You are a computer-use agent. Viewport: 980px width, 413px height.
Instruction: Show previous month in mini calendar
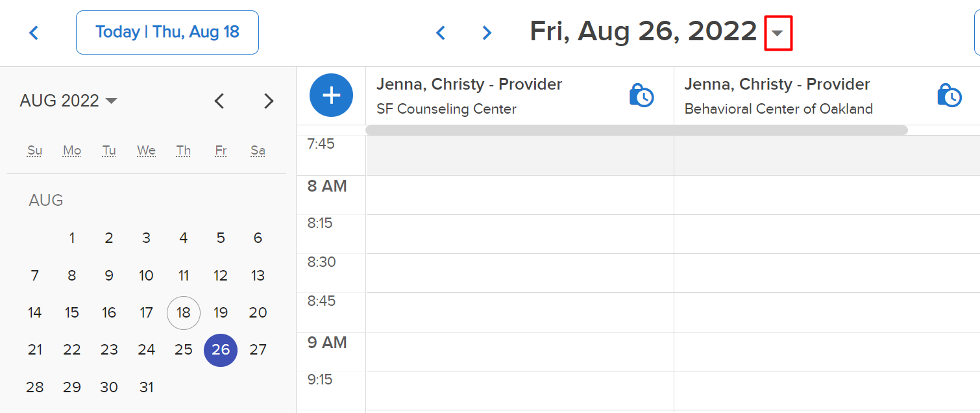(219, 101)
